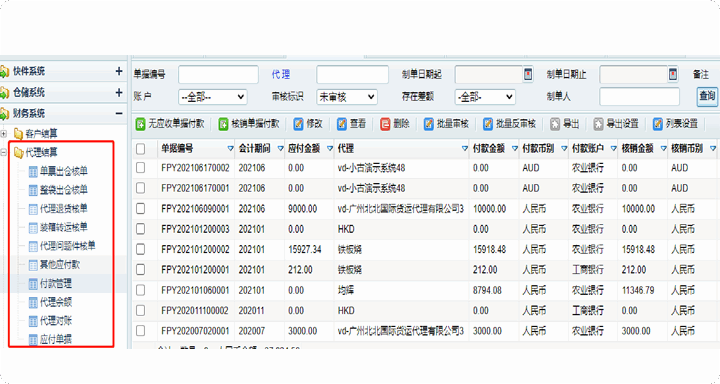
Task: Open the 审核标识 dropdown showing 未审核
Action: [347, 97]
